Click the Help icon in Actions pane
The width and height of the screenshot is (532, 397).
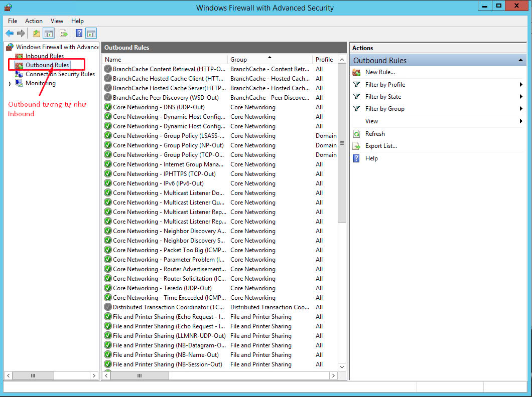tap(356, 158)
